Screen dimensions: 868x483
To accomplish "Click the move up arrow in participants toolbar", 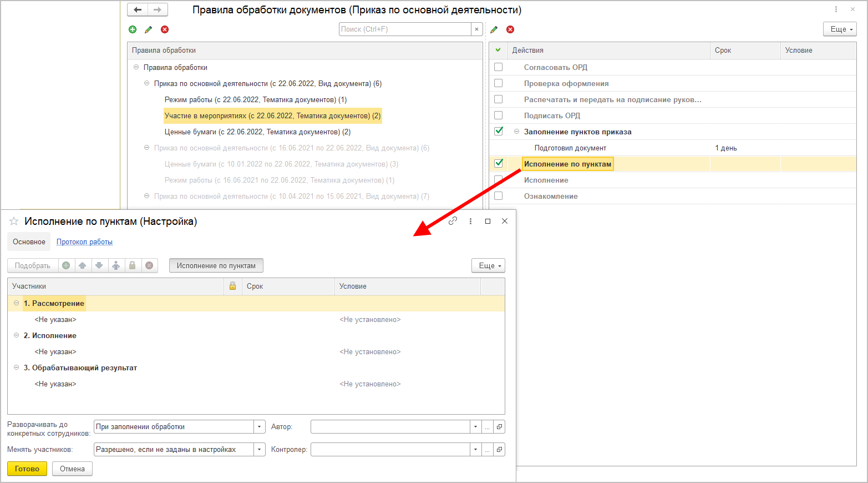I will 83,265.
